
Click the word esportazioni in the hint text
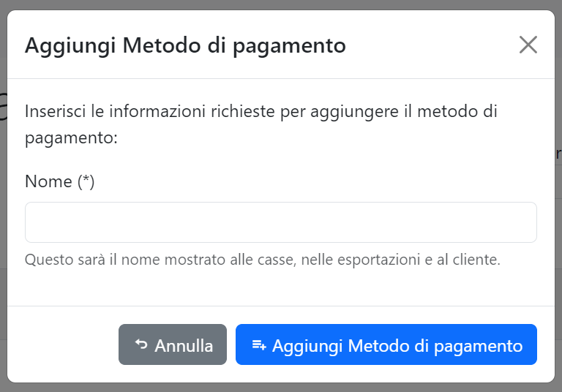click(x=378, y=260)
